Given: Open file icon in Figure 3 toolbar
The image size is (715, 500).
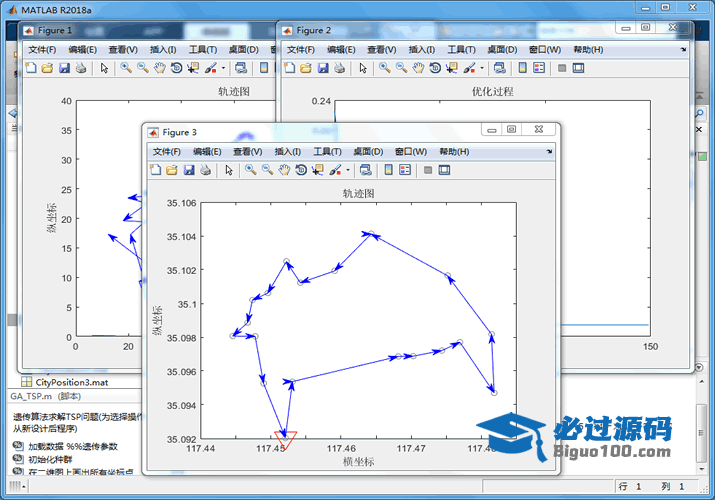Looking at the screenshot, I should pos(172,170).
